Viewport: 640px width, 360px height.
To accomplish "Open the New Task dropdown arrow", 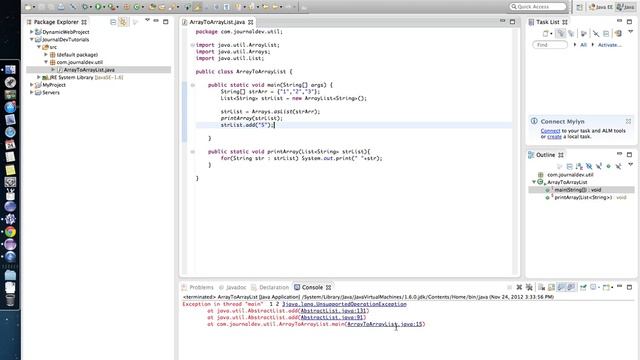I will point(551,33).
